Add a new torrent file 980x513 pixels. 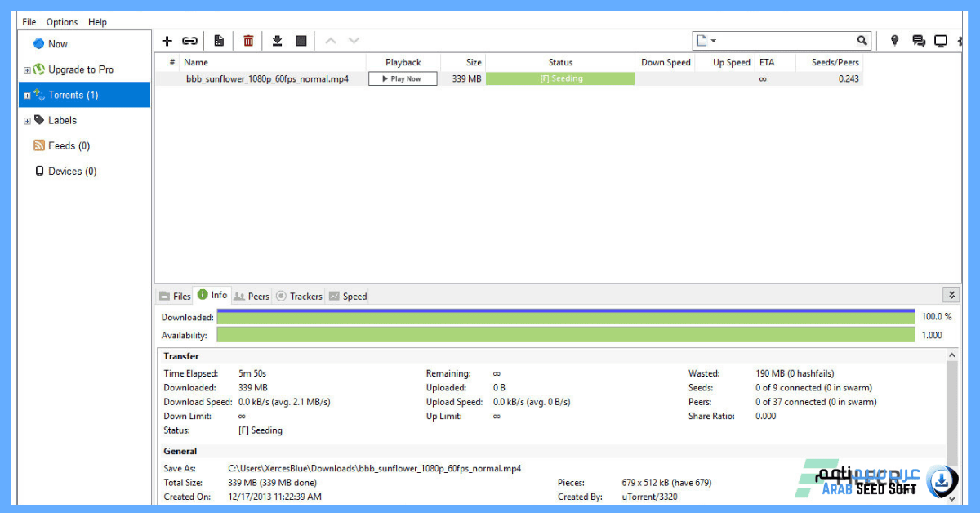point(167,40)
